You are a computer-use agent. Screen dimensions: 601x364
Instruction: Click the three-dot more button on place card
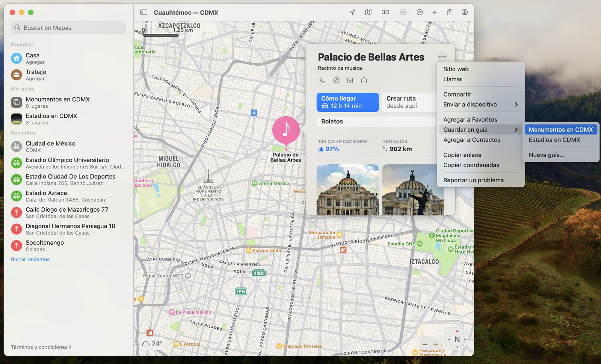[442, 57]
